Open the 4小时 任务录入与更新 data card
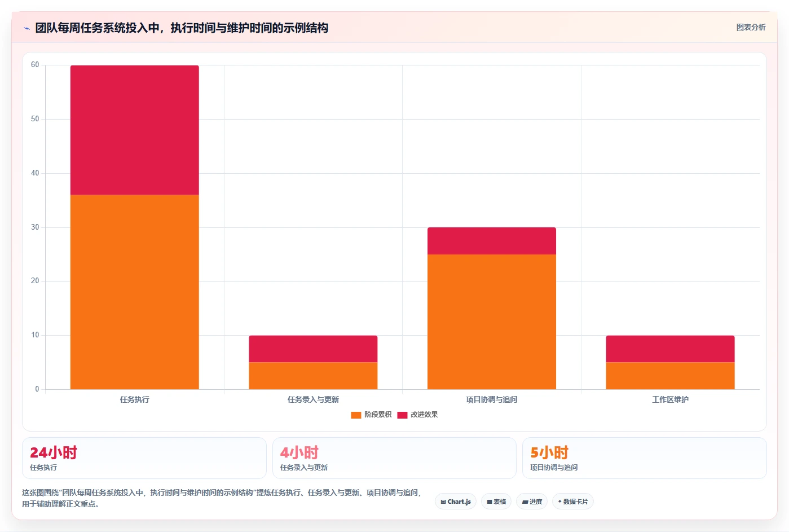This screenshot has height=532, width=789. coord(394,458)
